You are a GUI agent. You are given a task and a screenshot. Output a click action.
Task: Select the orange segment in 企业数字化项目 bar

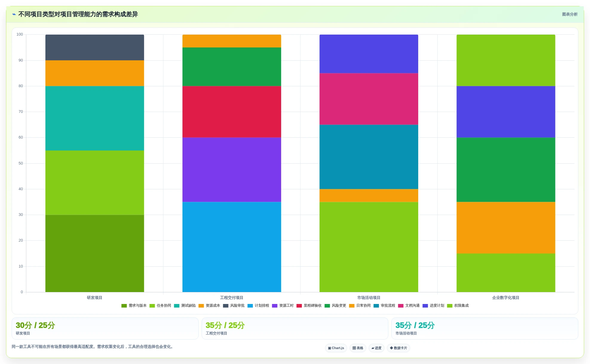tap(506, 228)
